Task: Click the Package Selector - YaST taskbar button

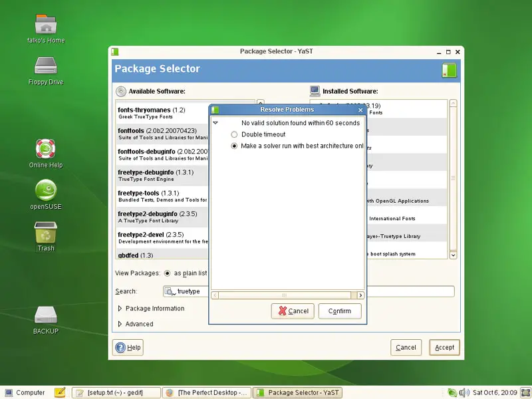Action: 297,392
